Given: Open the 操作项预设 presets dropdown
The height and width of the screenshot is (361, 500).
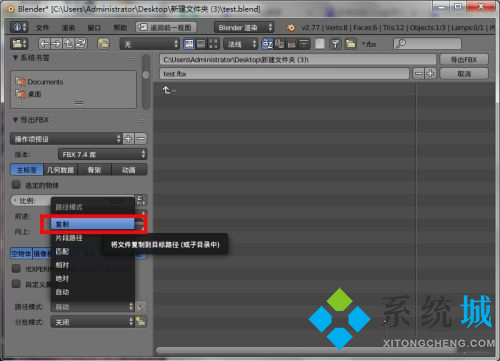Looking at the screenshot, I should (66, 139).
